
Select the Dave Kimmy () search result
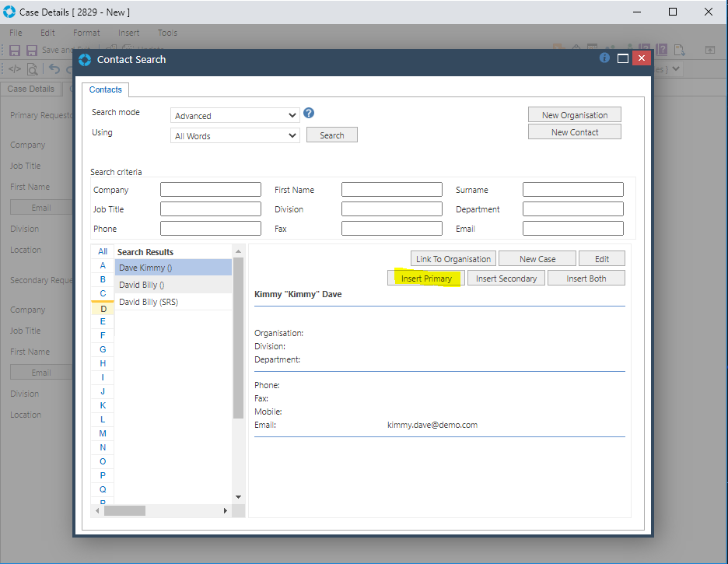click(x=173, y=268)
